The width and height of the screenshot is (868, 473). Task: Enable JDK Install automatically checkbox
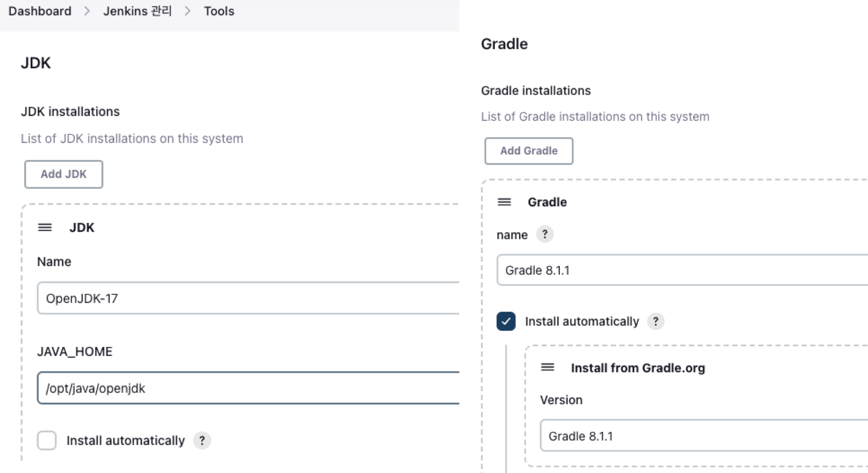pos(47,440)
